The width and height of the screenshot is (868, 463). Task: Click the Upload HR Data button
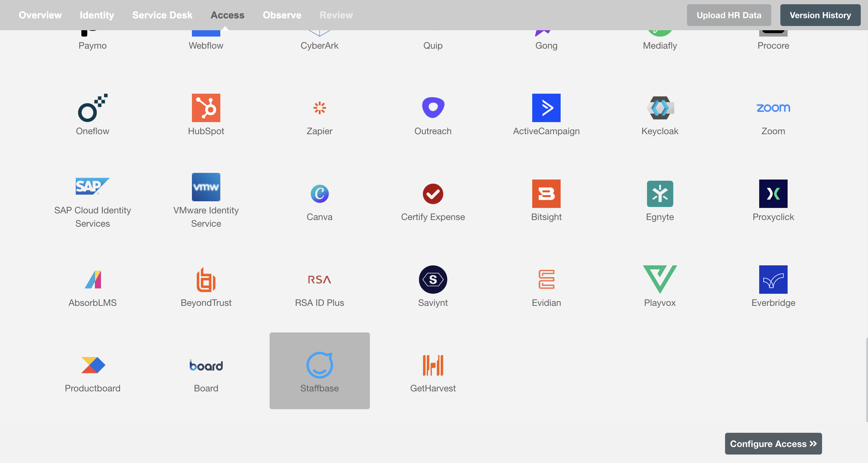(729, 15)
